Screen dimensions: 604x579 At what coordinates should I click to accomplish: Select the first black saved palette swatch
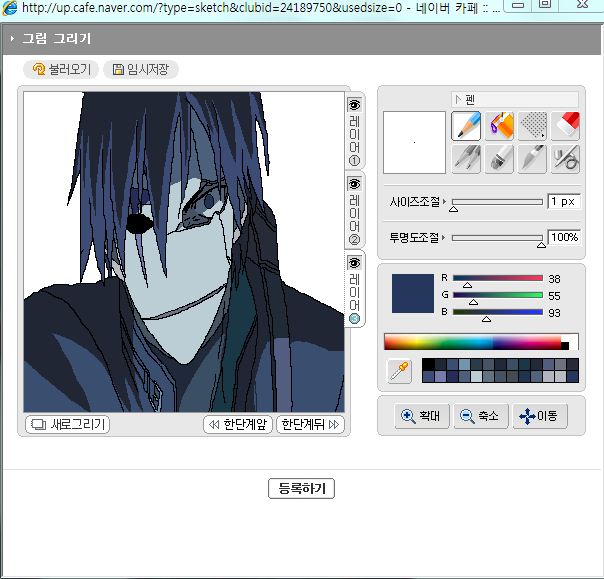point(428,364)
